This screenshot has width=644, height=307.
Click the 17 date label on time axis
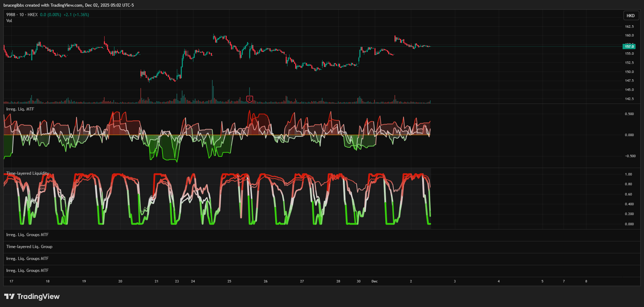(11, 281)
